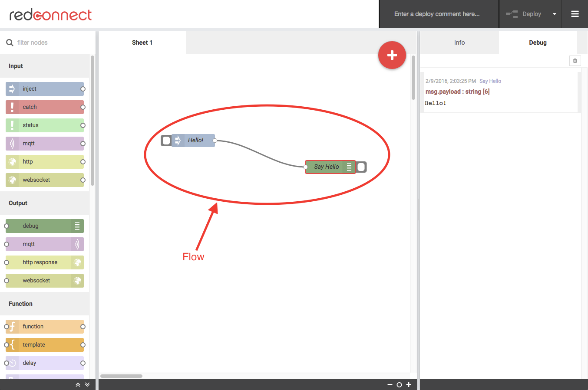
Task: Click the horizontal scrollbar of the canvas
Action: tap(122, 376)
